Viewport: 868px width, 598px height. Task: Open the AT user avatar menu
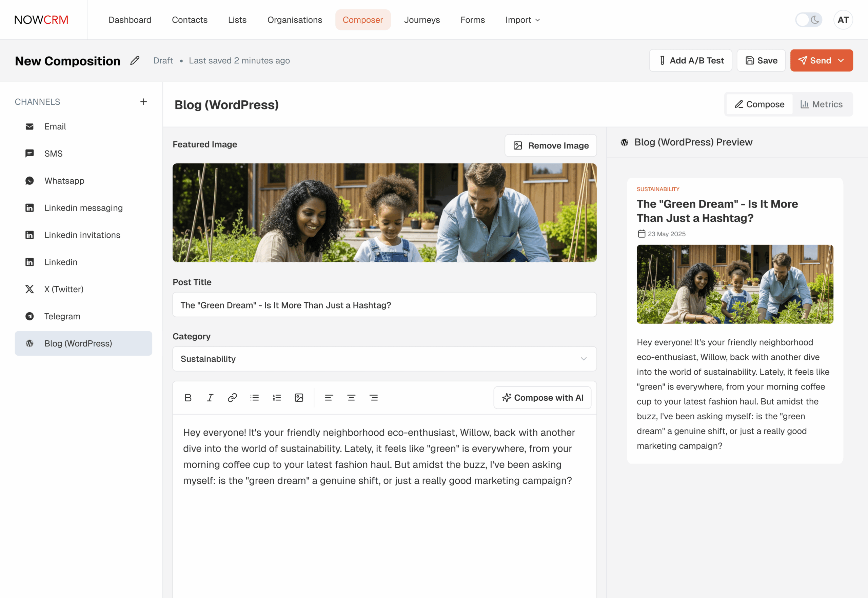point(843,20)
